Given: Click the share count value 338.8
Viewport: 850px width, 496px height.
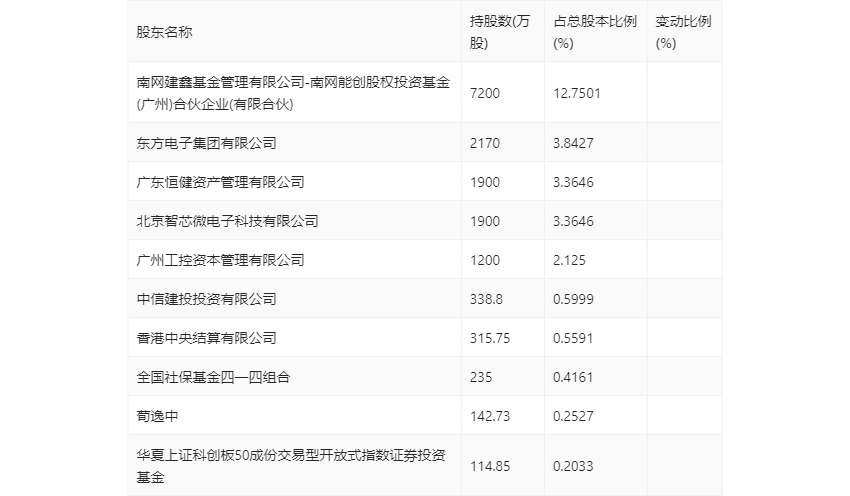Looking at the screenshot, I should 486,299.
